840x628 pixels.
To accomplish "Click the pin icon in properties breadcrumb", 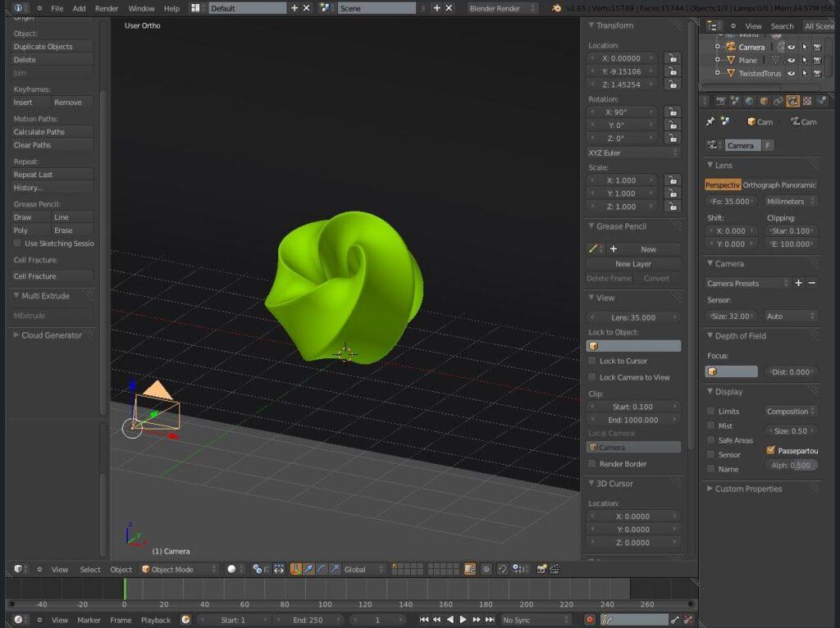I will (x=710, y=121).
